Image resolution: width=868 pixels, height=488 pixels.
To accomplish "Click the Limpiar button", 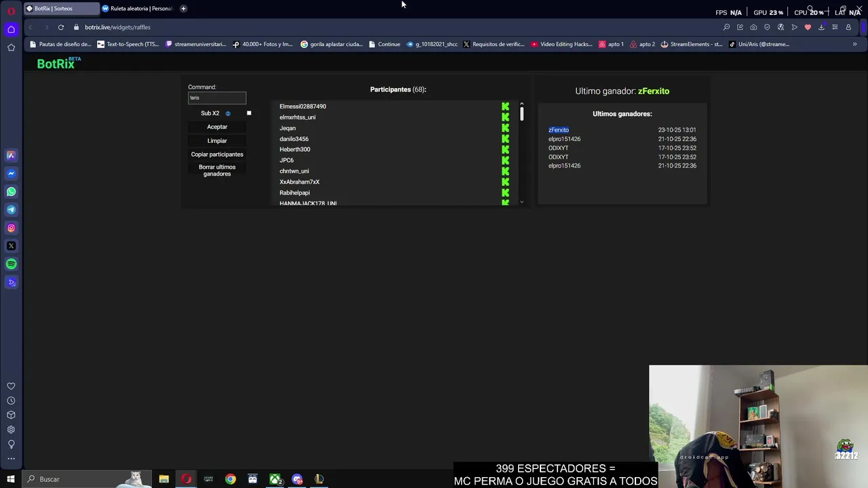I will point(217,141).
